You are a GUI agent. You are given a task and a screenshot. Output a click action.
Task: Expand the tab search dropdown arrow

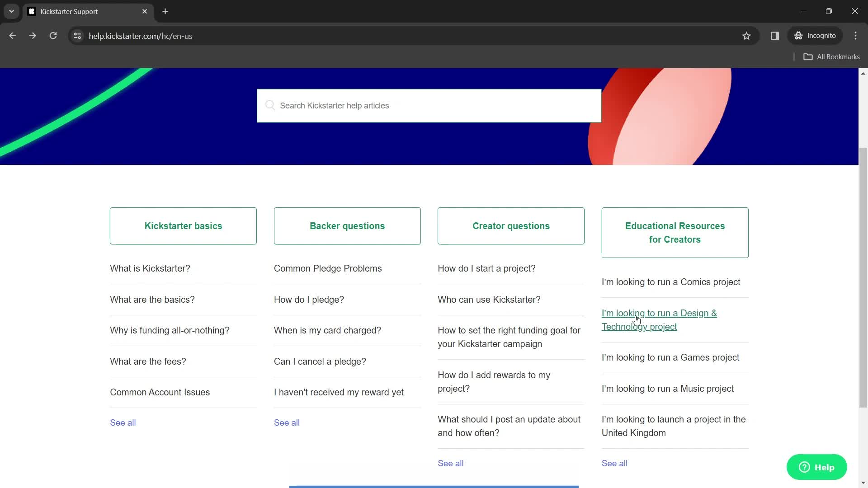point(11,11)
